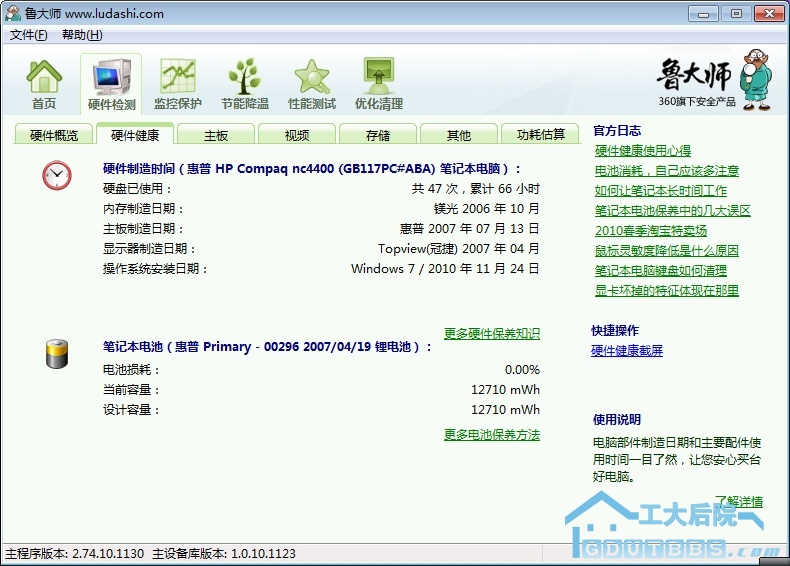Open link 笔记本电脑键盘如何清理

[x=661, y=271]
